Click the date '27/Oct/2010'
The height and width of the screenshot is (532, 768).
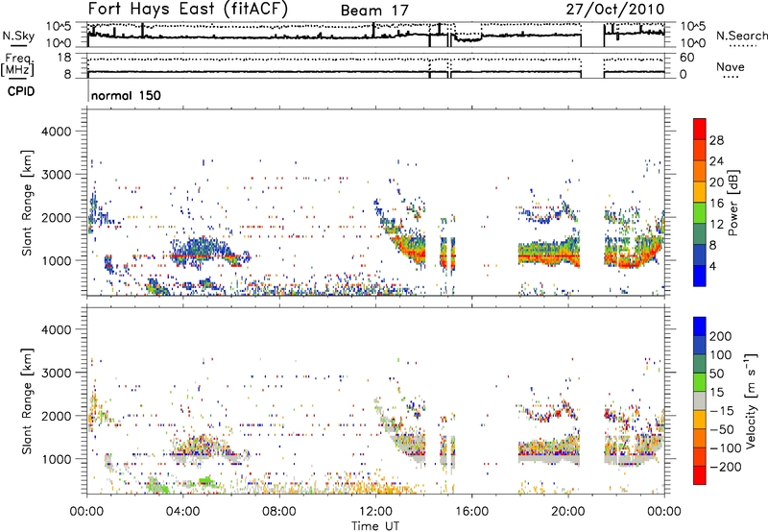coord(615,10)
